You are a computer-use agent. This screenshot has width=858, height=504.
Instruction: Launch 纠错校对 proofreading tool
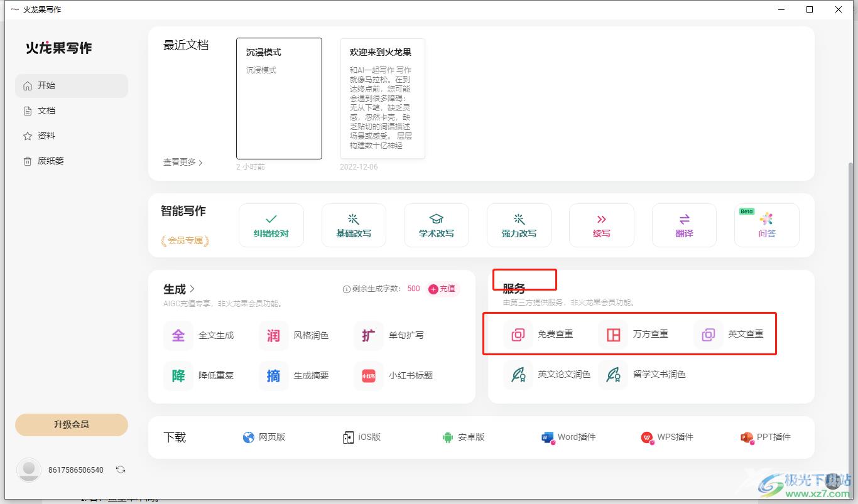(x=271, y=225)
